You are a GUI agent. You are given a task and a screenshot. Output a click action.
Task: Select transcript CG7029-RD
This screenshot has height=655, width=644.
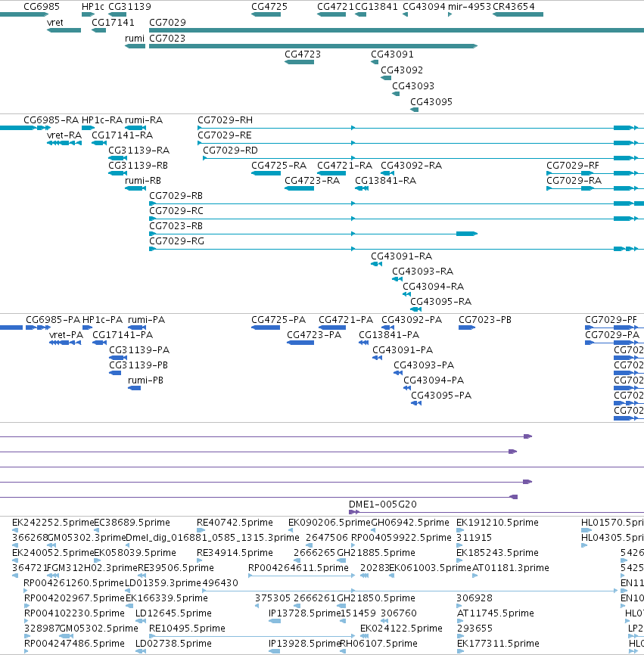click(x=230, y=151)
